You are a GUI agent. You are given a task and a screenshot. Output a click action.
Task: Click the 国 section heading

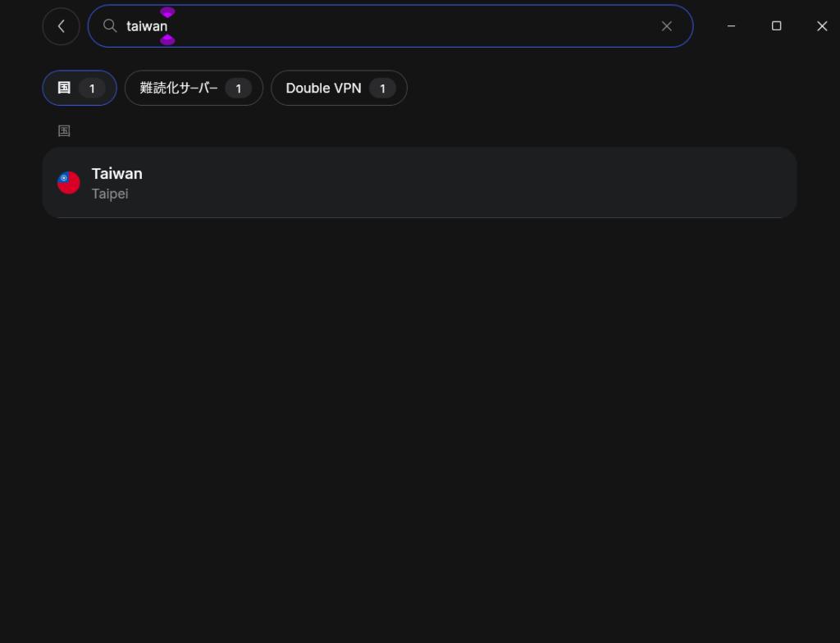click(x=64, y=130)
